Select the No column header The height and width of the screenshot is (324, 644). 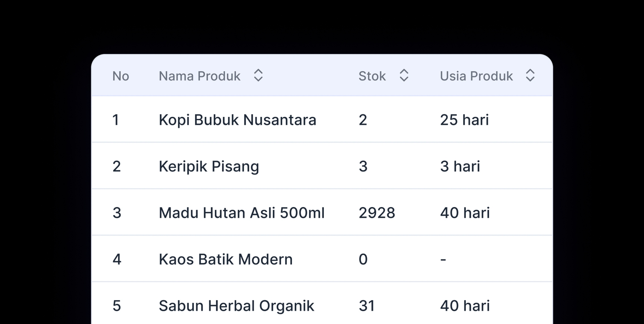tap(121, 75)
